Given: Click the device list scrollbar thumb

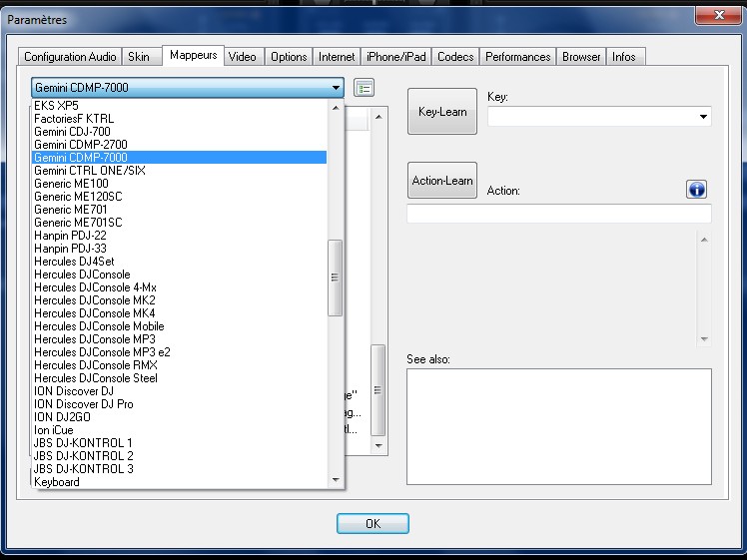Looking at the screenshot, I should (x=335, y=278).
